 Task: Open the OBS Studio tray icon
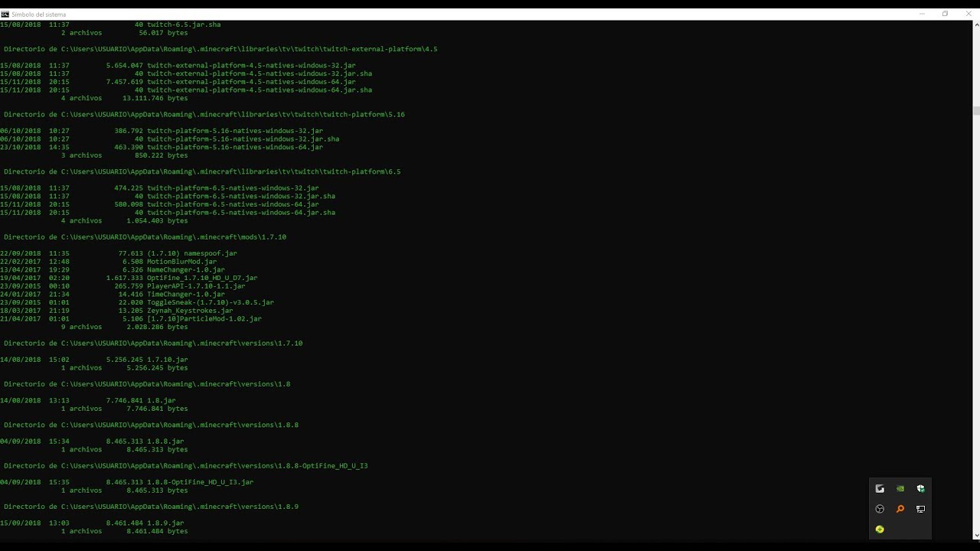880,509
